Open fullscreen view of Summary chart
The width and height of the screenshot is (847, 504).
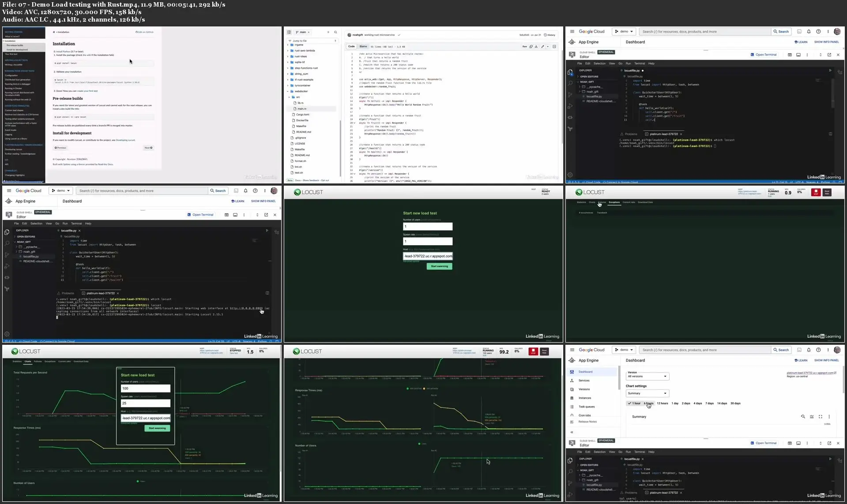pos(821,417)
